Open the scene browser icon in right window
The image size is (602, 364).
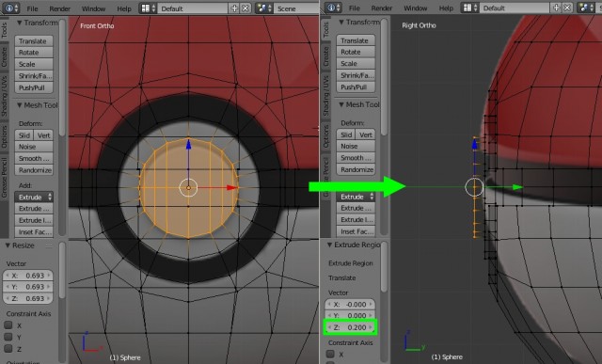pyautogui.click(x=586, y=8)
